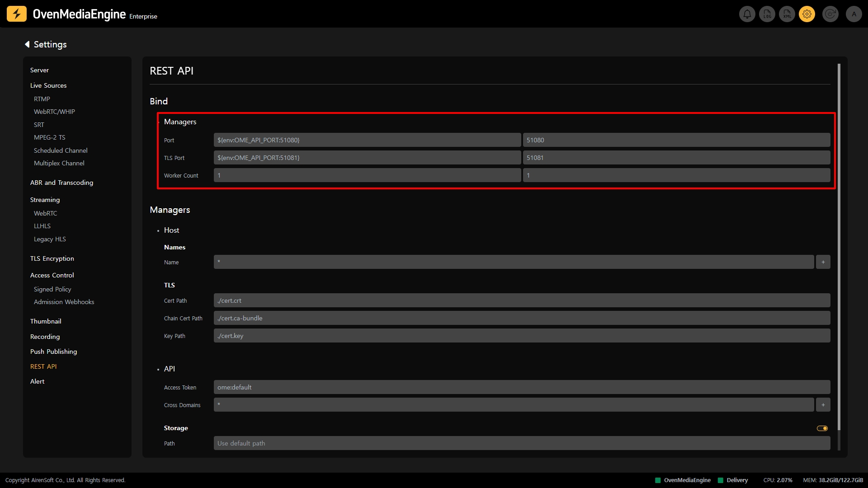Open the user avatar 'A' menu
Viewport: 868px width, 488px height.
pos(854,14)
